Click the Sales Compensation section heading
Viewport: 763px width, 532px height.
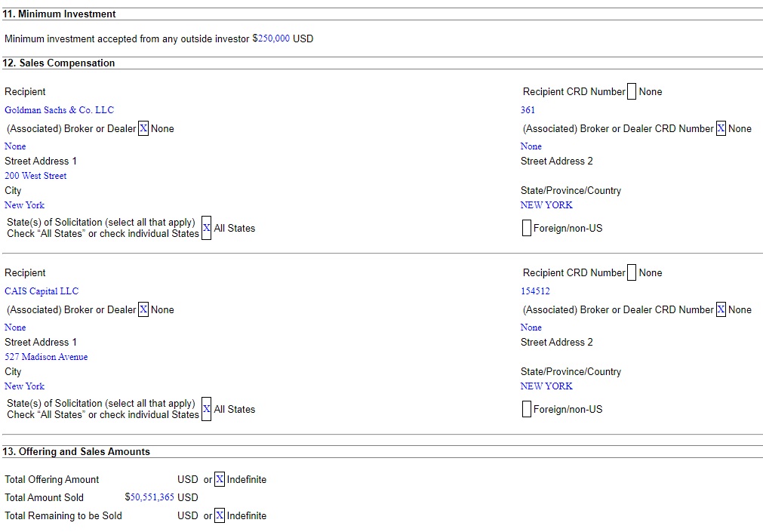coord(59,63)
